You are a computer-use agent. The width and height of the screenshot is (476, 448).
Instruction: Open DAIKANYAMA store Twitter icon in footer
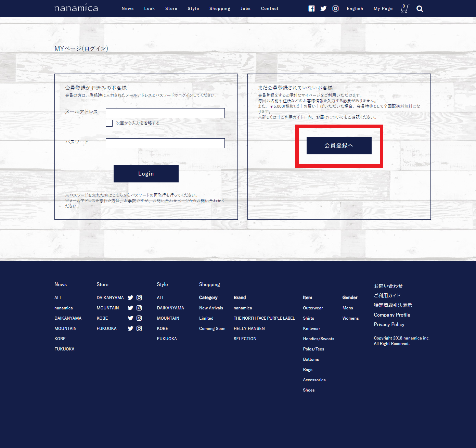(x=130, y=298)
